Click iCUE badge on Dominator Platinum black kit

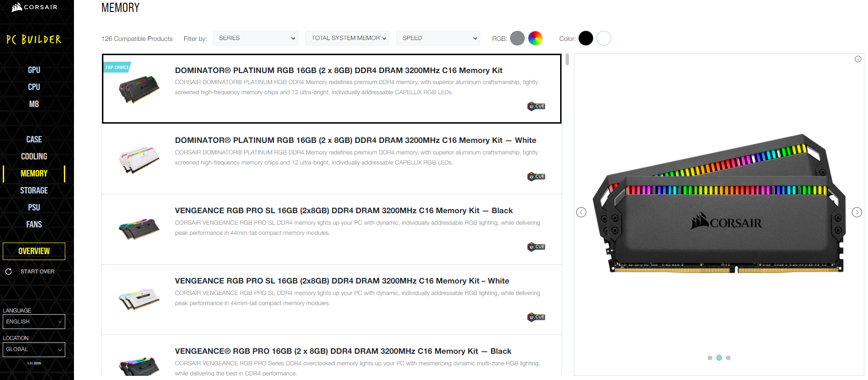pos(536,106)
